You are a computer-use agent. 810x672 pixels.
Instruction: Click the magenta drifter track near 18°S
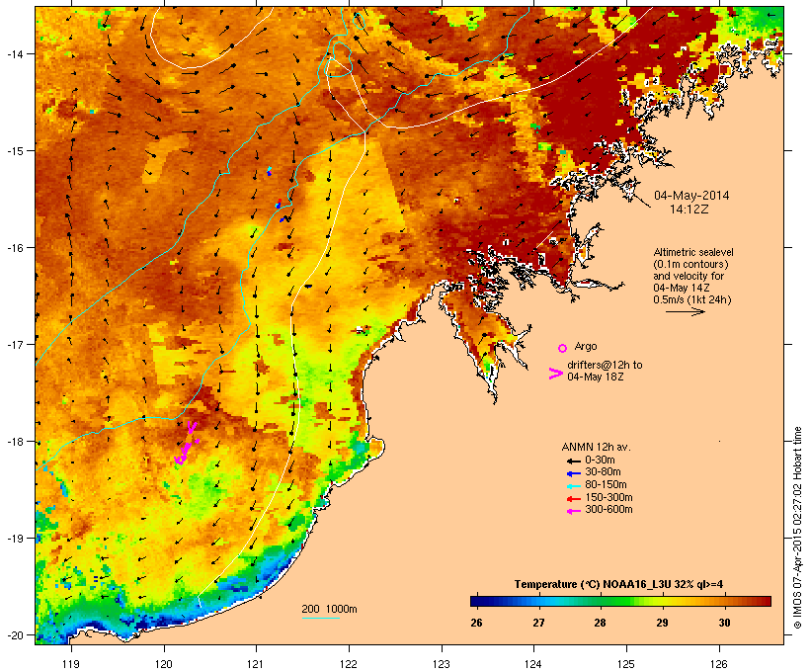pyautogui.click(x=187, y=444)
